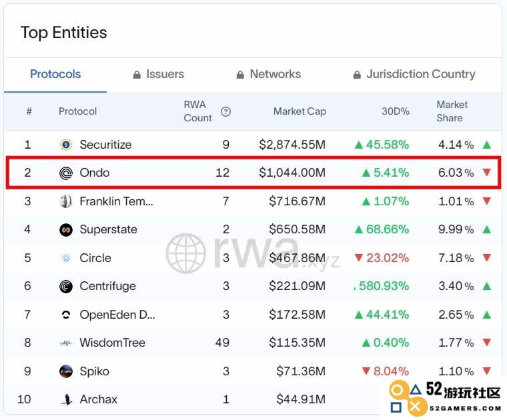Viewport: 507px width, 420px height.
Task: Click WisdomTree's RWA count of 49
Action: pos(222,343)
